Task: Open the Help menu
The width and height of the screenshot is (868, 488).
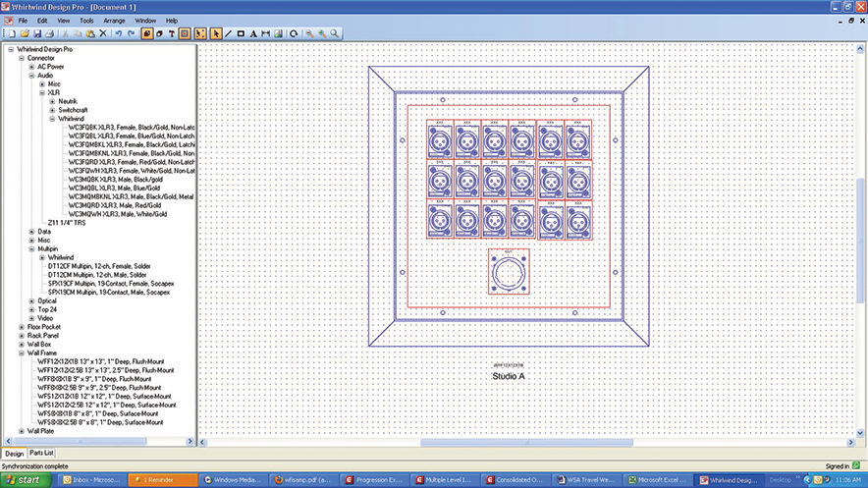Action: pyautogui.click(x=172, y=21)
